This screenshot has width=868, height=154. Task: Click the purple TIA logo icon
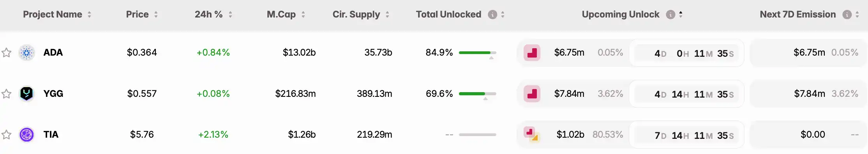[26, 135]
